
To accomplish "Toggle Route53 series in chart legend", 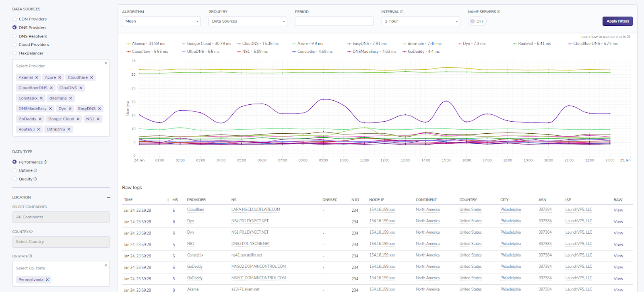I will coord(532,43).
